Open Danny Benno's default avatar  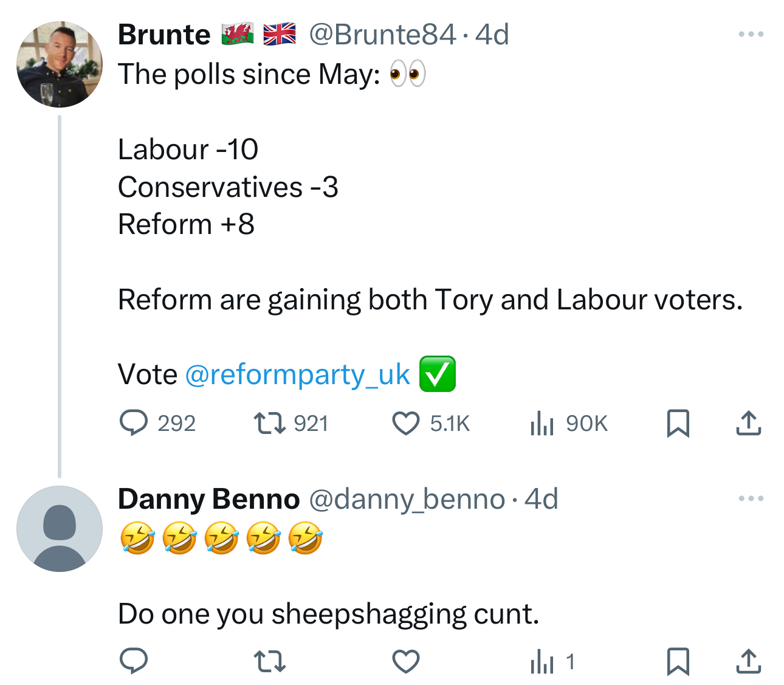60,529
